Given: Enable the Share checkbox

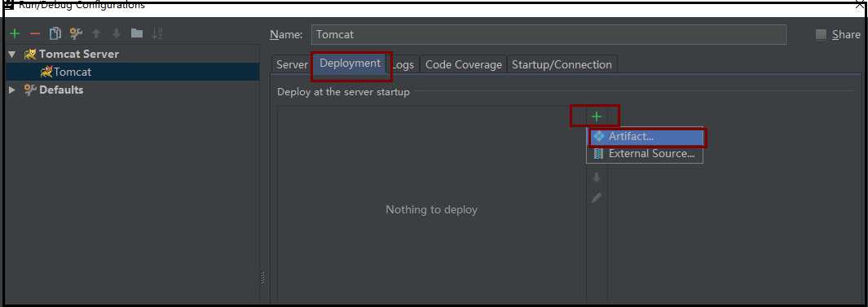Looking at the screenshot, I should [821, 34].
